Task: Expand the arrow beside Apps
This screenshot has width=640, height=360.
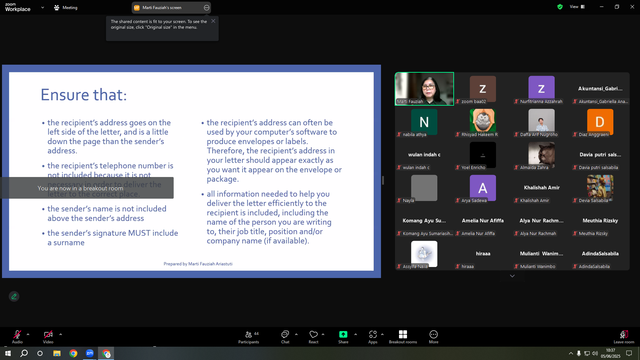Action: pos(382,334)
